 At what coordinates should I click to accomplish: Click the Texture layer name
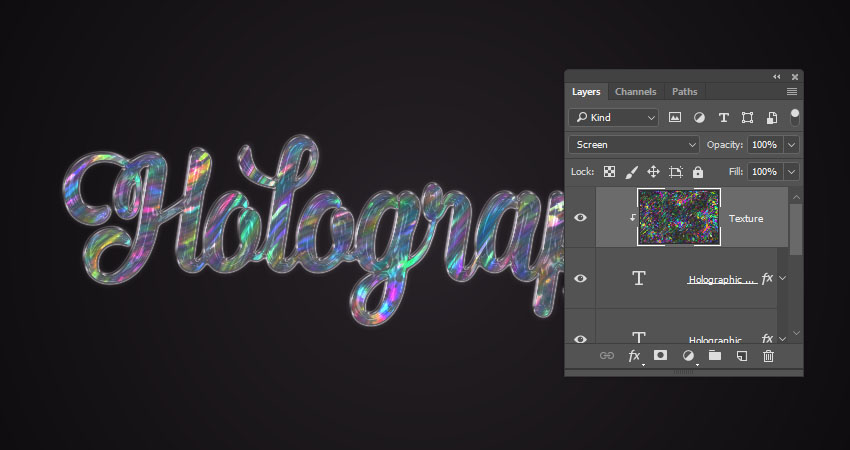pyautogui.click(x=746, y=218)
